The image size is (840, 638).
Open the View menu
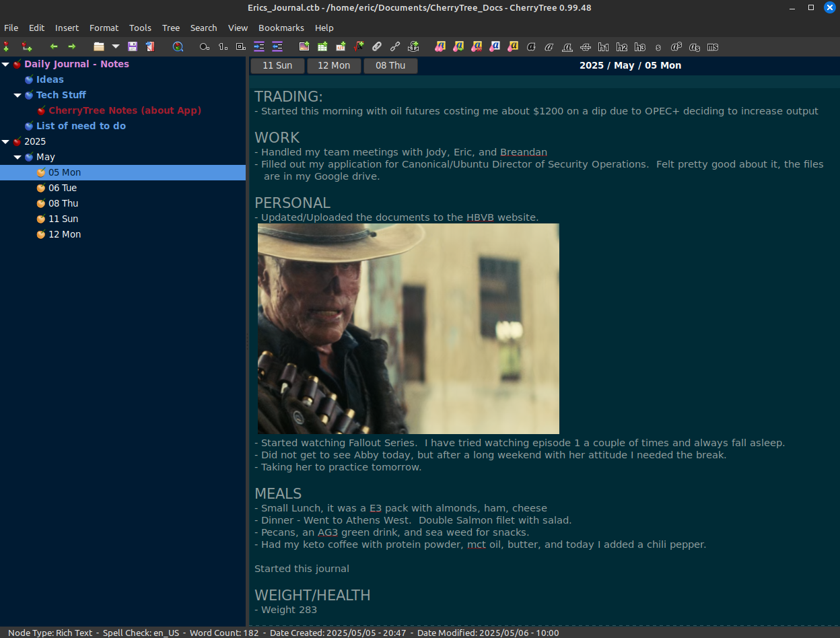point(238,28)
